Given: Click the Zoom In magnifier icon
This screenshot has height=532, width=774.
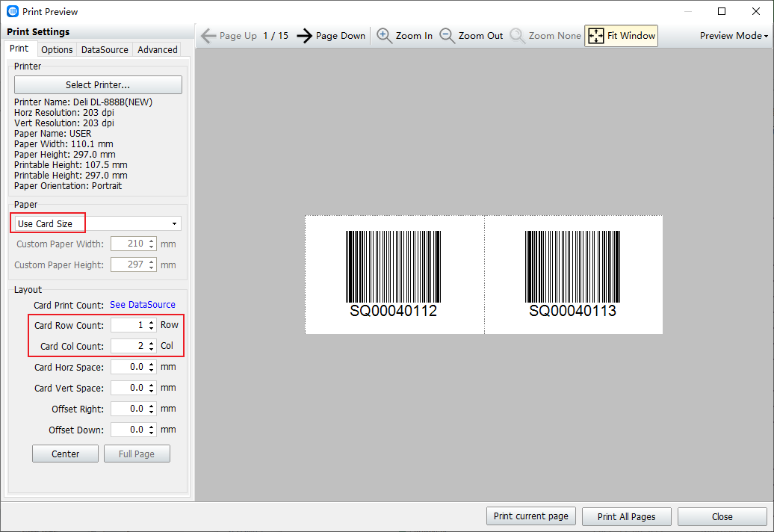Looking at the screenshot, I should point(384,36).
